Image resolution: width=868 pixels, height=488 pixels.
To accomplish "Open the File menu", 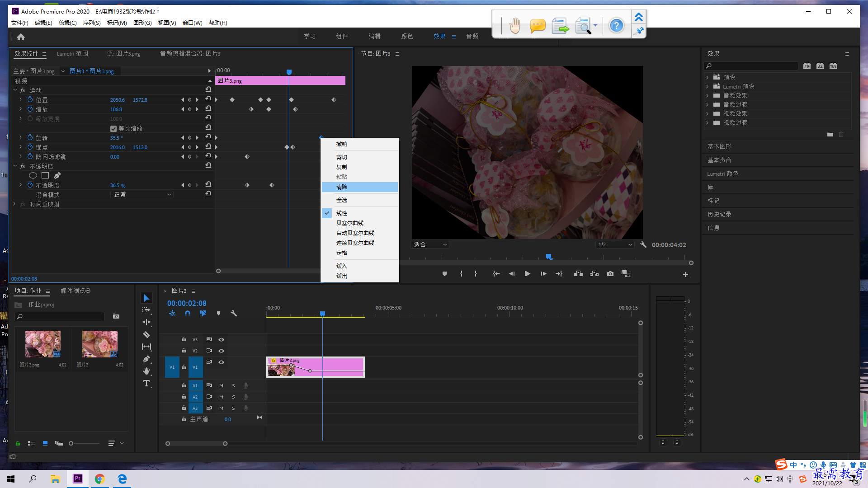I will pos(19,23).
